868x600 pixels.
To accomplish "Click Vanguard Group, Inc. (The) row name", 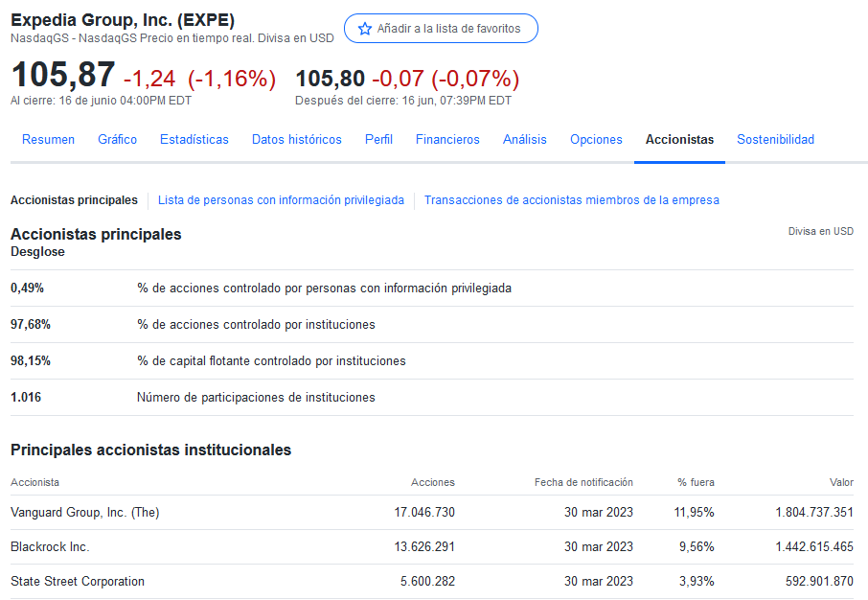I will (84, 513).
